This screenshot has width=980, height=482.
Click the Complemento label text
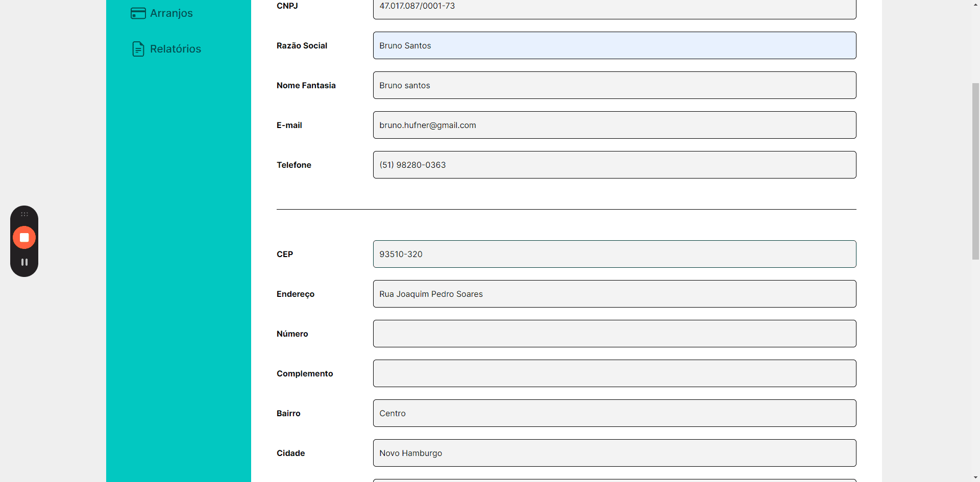[305, 373]
